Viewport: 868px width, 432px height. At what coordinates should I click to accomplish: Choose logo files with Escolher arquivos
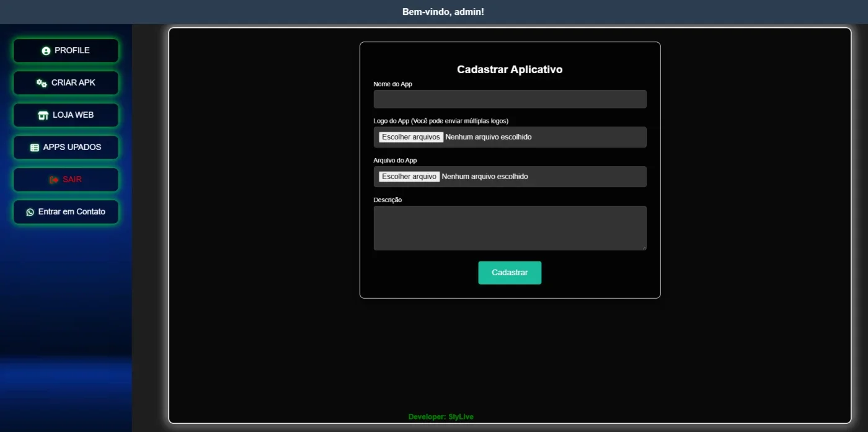pyautogui.click(x=411, y=137)
